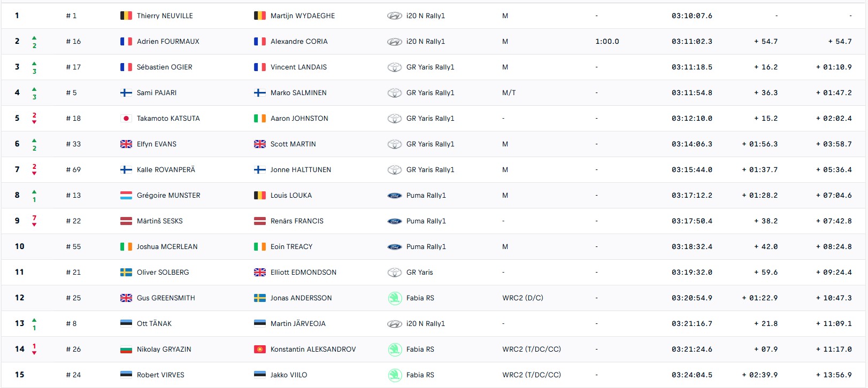Click the Bulgarian flag next to Nikolay Gryazin
Viewport: 868px width, 388px height.
(126, 350)
